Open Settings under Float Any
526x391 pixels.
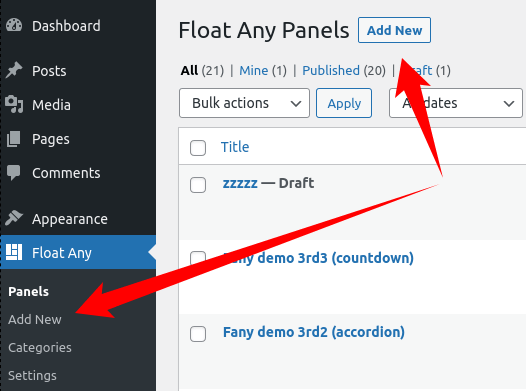point(32,376)
